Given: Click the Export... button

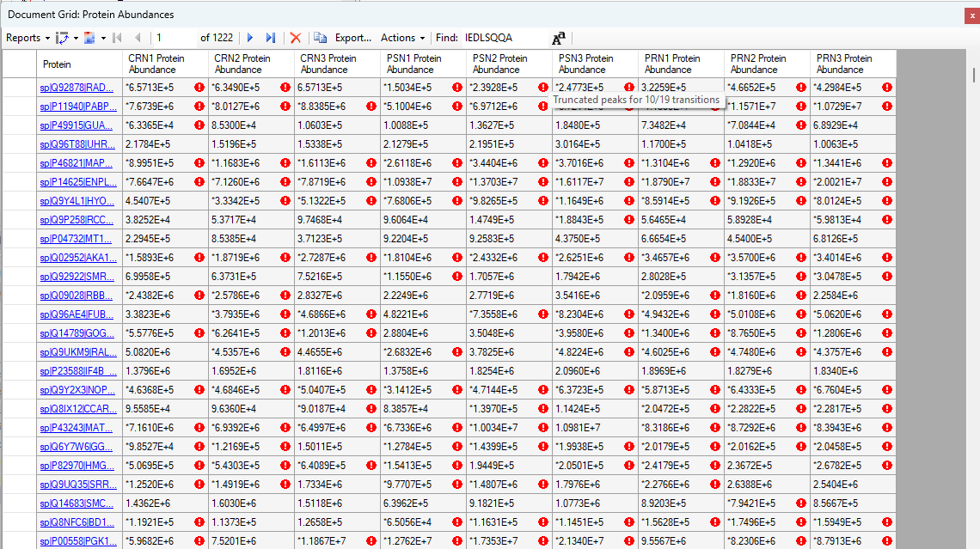Looking at the screenshot, I should click(x=352, y=38).
